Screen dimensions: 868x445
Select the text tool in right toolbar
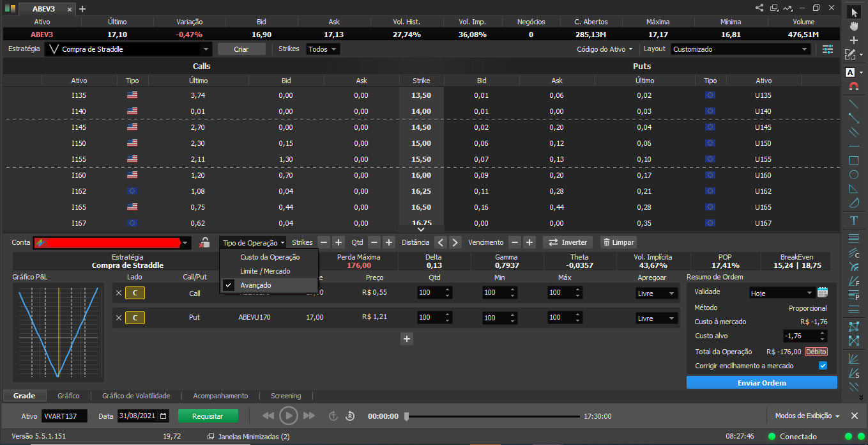[854, 221]
